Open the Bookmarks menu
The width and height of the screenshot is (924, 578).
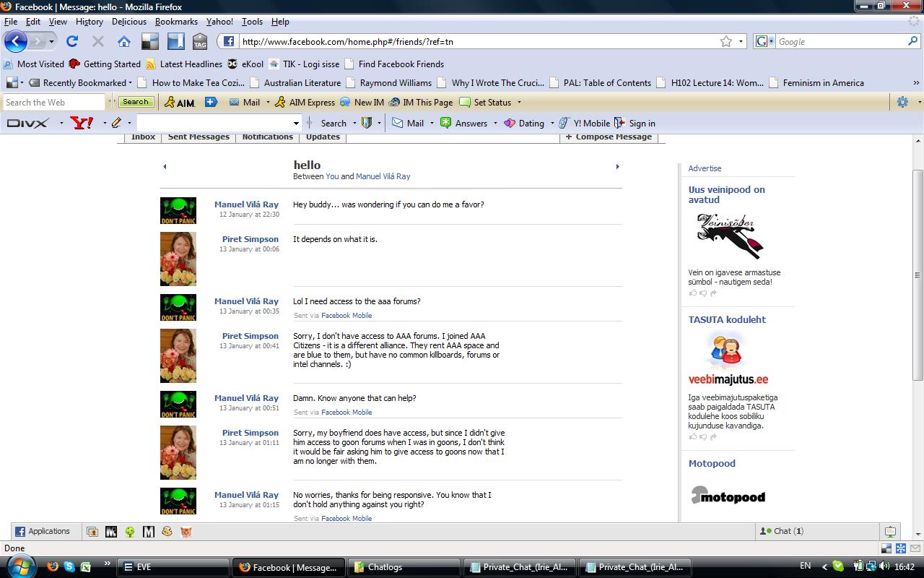coord(176,22)
